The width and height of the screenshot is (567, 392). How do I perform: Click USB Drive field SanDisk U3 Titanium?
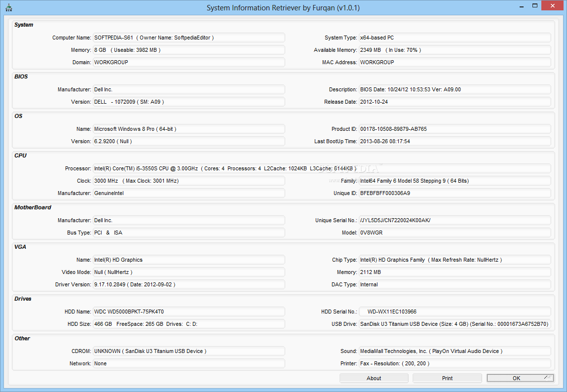tap(455, 324)
